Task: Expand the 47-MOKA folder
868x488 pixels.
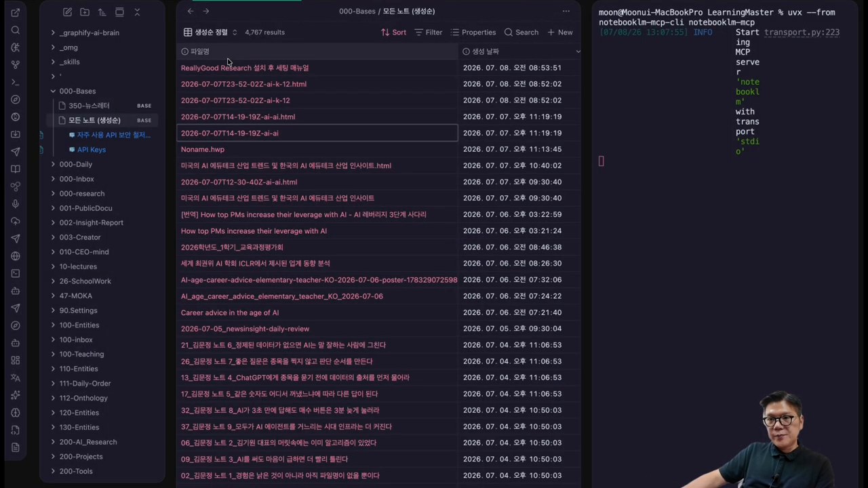Action: point(53,296)
